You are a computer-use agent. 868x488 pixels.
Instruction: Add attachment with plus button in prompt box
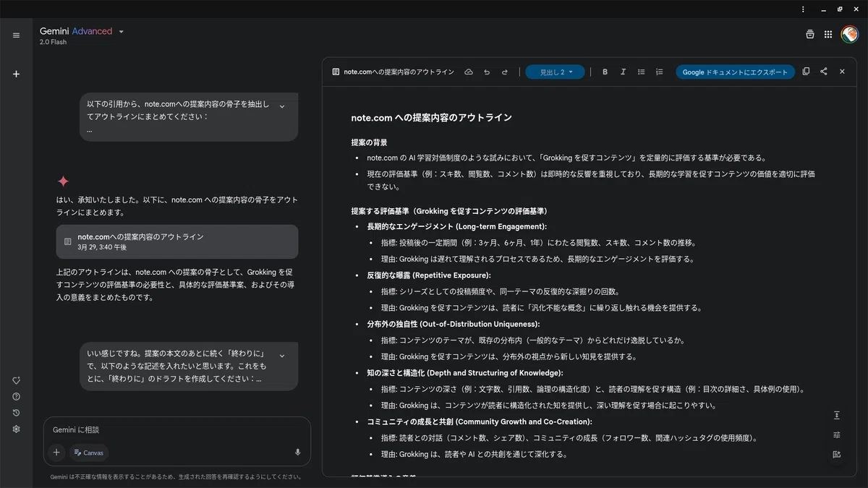(x=56, y=453)
